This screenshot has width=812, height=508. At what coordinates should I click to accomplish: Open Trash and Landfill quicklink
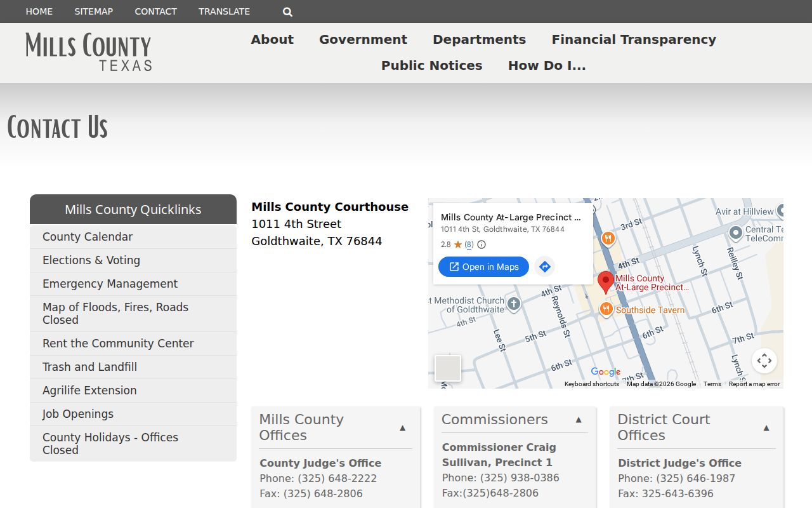pyautogui.click(x=133, y=367)
